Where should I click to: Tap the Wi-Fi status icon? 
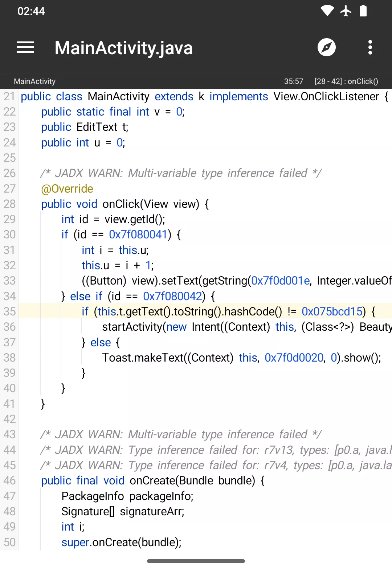click(x=327, y=11)
